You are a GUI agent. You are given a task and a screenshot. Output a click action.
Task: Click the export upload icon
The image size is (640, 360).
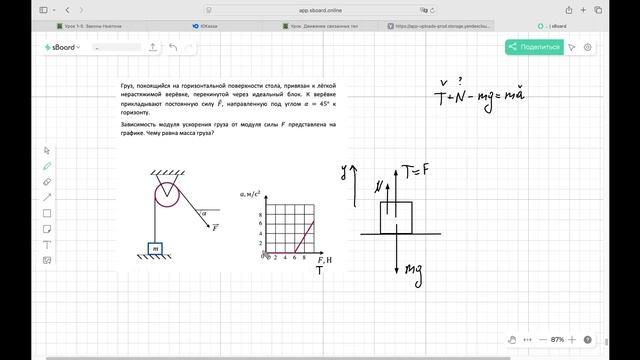[153, 47]
